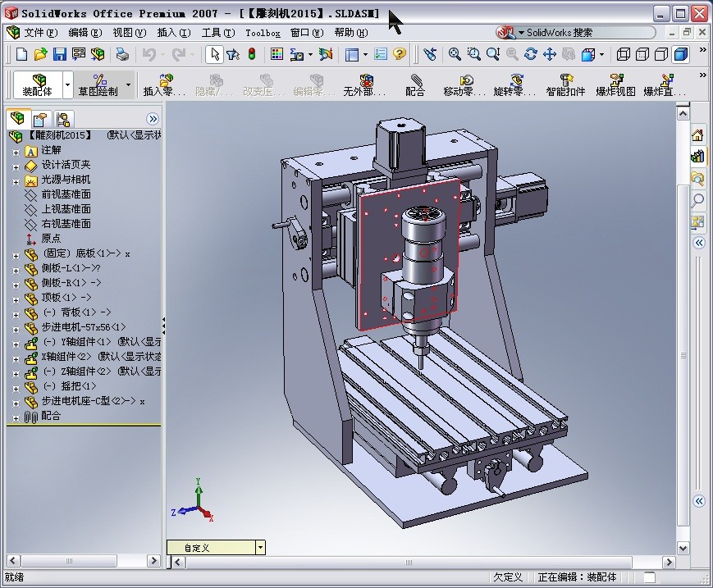Save the assembly with the floppy disk icon
The image size is (713, 588).
pyautogui.click(x=60, y=54)
